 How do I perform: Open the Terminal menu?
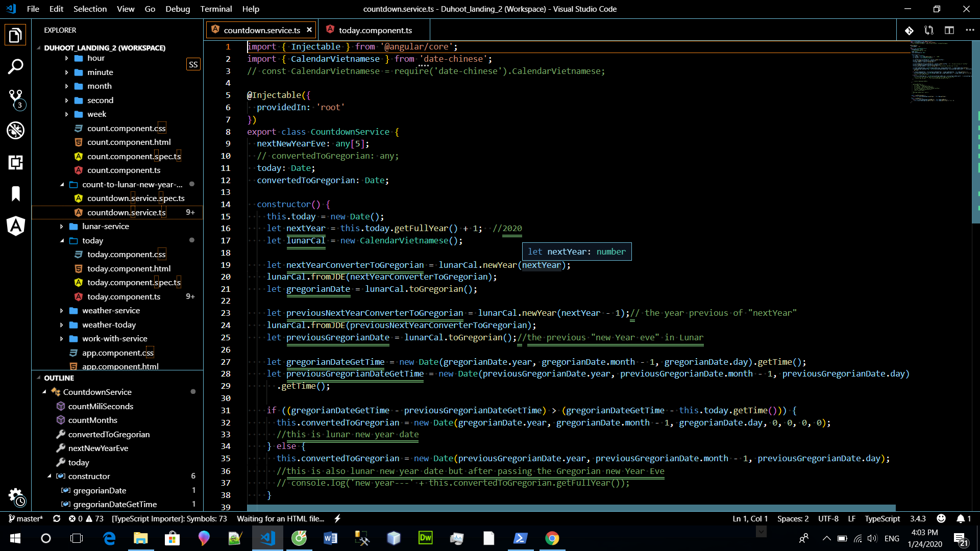[215, 9]
